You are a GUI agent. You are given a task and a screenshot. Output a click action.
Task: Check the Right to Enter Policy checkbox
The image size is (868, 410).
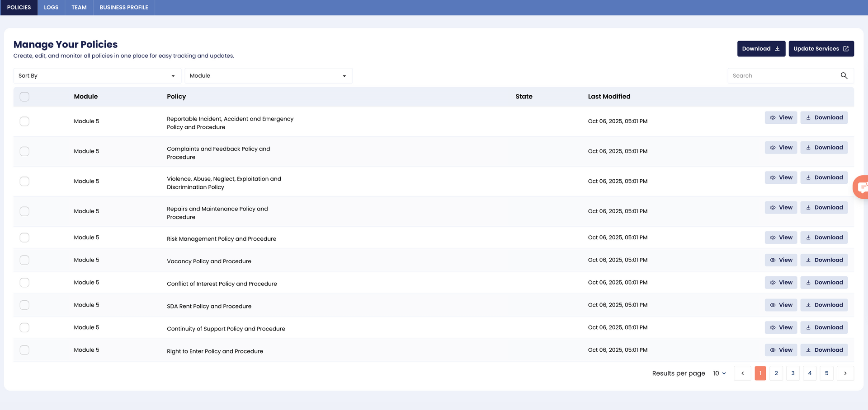[x=24, y=350]
